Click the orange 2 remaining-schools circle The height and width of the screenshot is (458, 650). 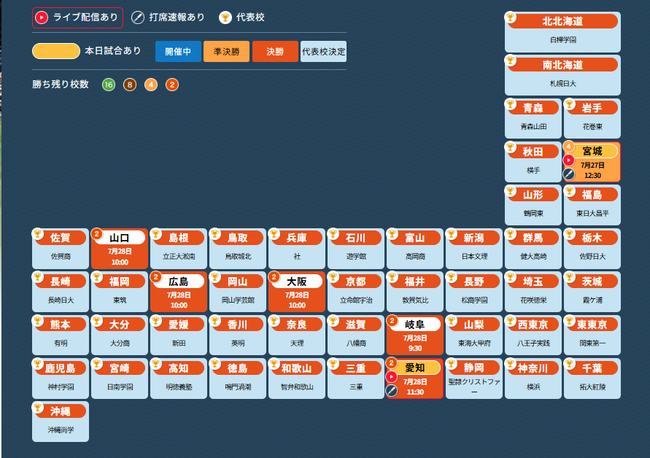click(172, 85)
